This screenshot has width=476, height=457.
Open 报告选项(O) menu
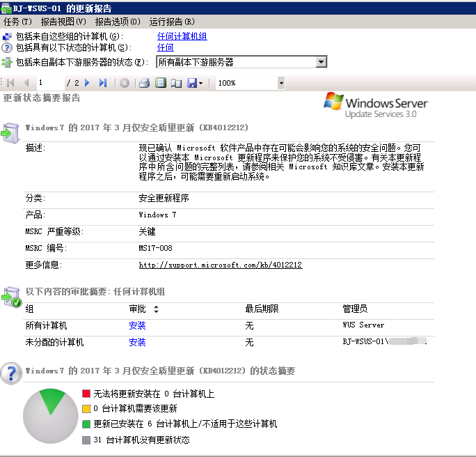[118, 22]
